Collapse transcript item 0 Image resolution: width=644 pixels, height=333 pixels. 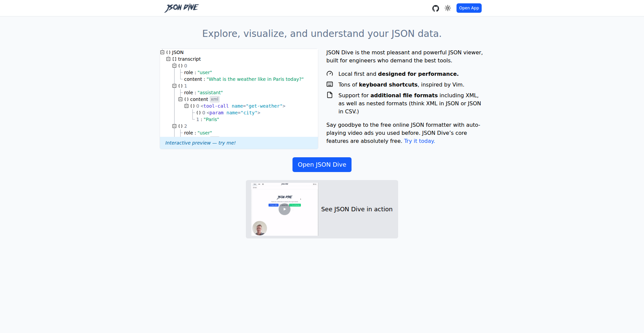[x=174, y=66]
